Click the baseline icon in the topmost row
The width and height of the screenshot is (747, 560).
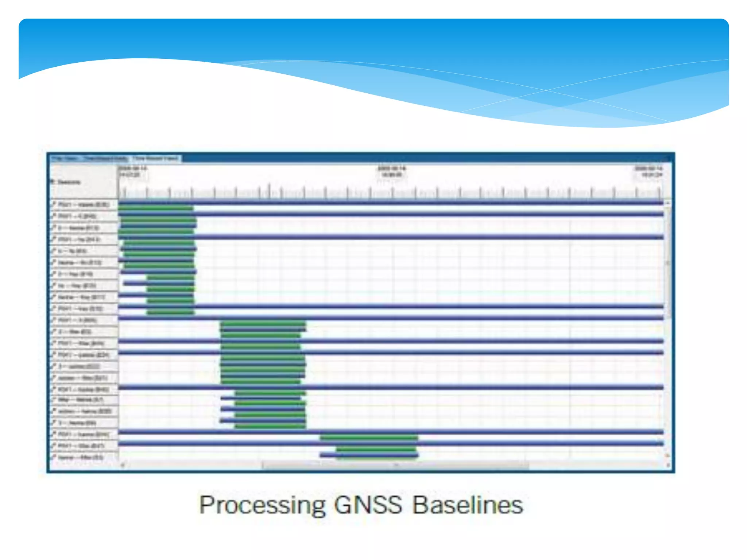(x=54, y=204)
